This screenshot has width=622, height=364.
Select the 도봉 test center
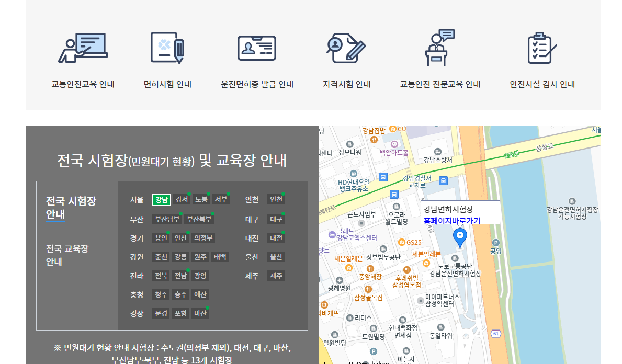[201, 199]
